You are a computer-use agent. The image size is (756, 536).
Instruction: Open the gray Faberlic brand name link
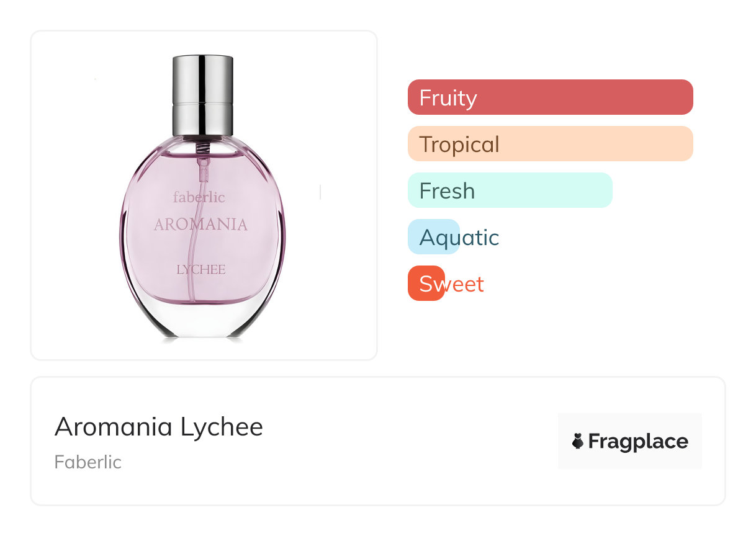click(x=88, y=462)
